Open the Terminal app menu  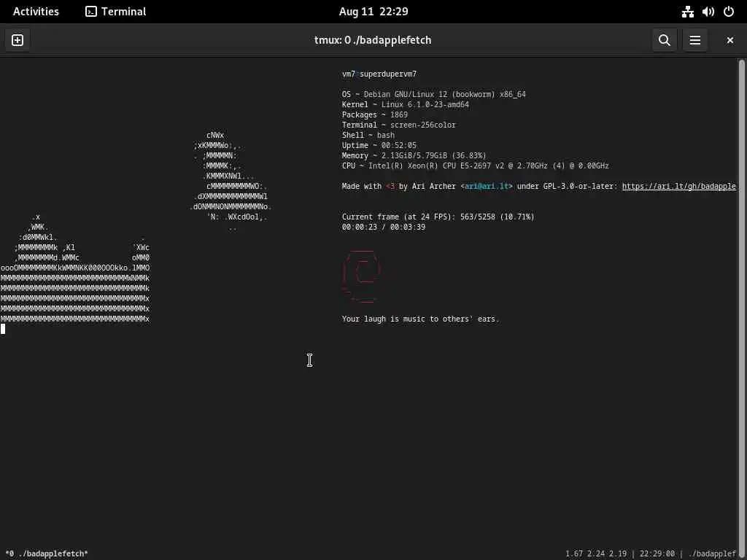[116, 12]
